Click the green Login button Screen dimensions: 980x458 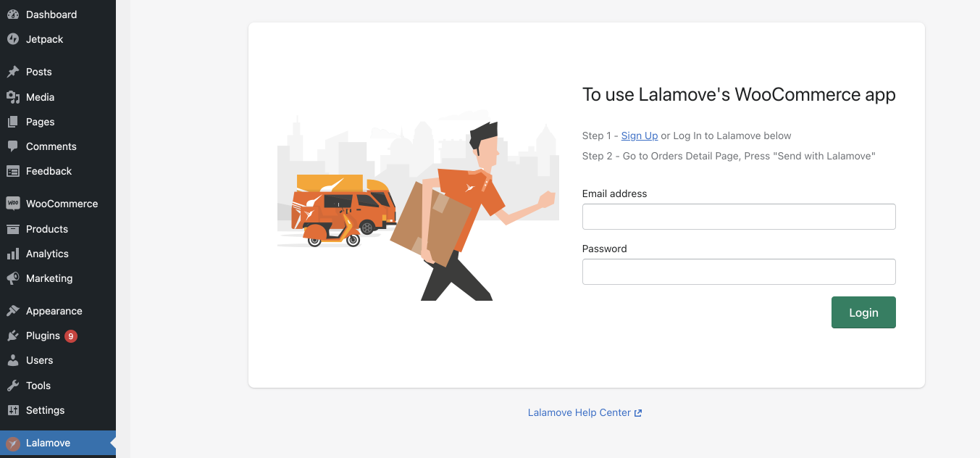[x=863, y=312]
